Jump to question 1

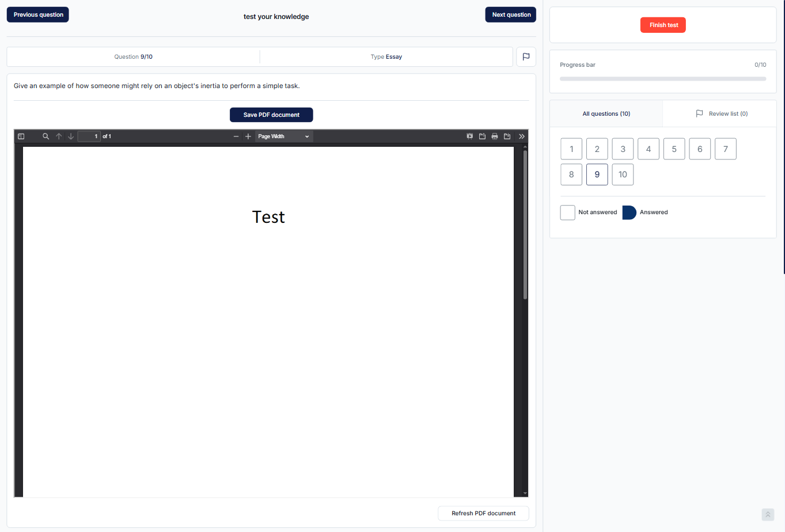click(x=571, y=149)
